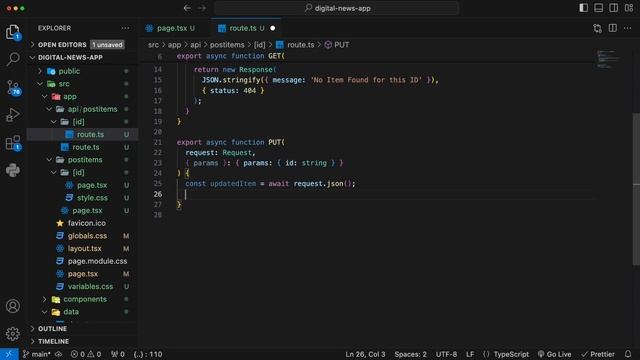This screenshot has width=640, height=360.
Task: Click the code minimap preview
Action: (608, 59)
